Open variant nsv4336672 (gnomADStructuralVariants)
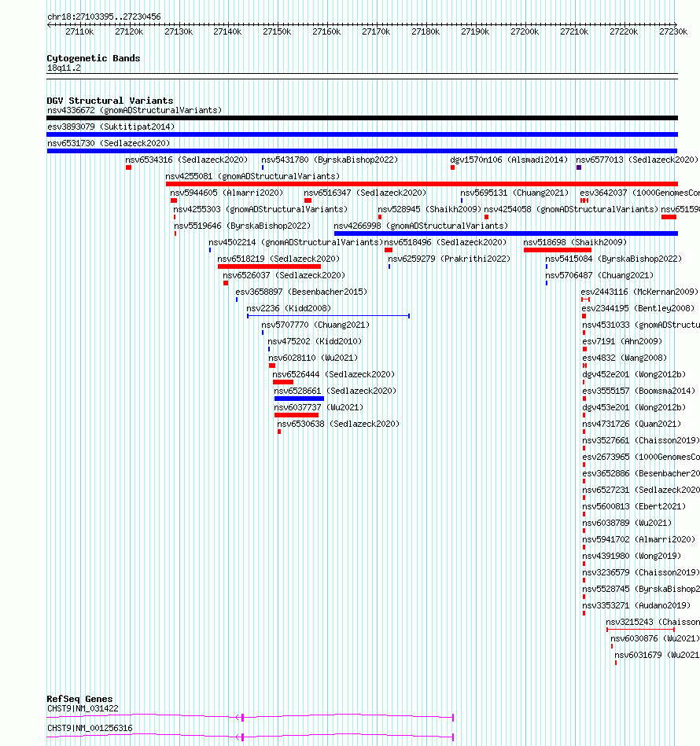700x746 pixels. (134, 110)
